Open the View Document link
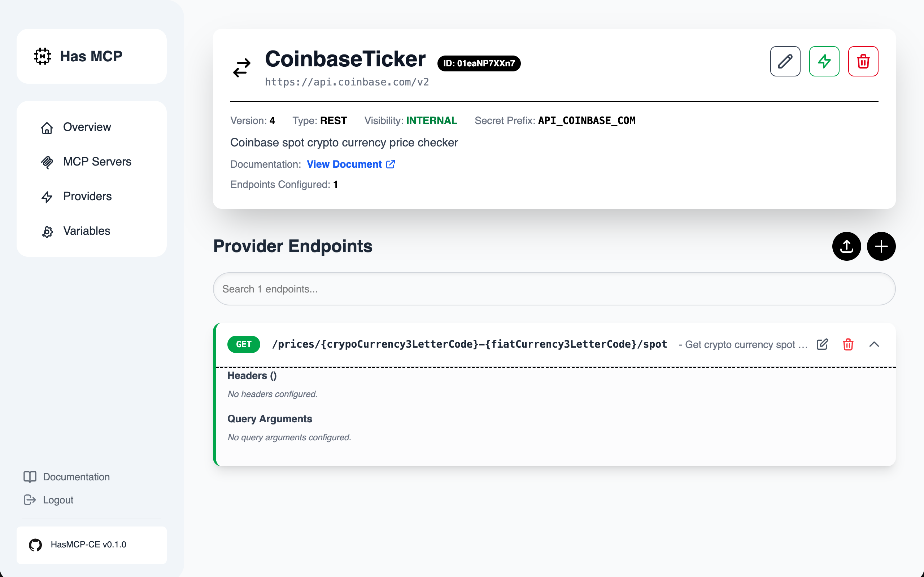Screen dimensions: 924x577 pyautogui.click(x=350, y=164)
